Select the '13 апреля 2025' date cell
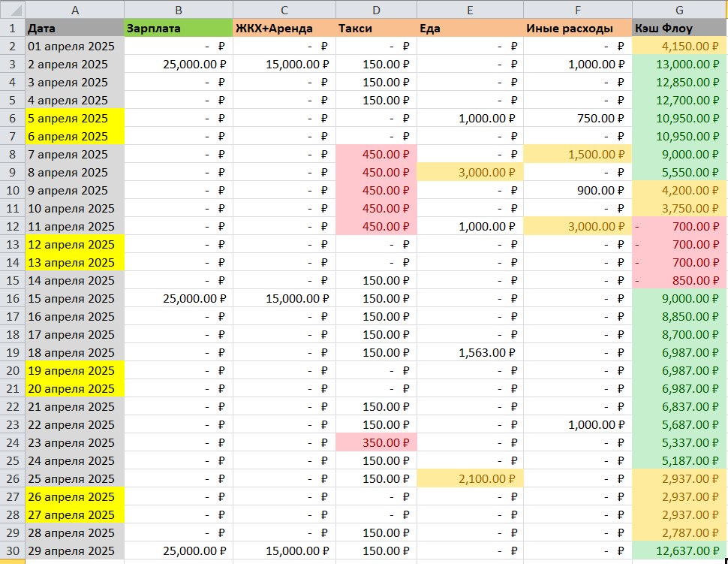Viewport: 728px width, 564px height. coord(75,263)
